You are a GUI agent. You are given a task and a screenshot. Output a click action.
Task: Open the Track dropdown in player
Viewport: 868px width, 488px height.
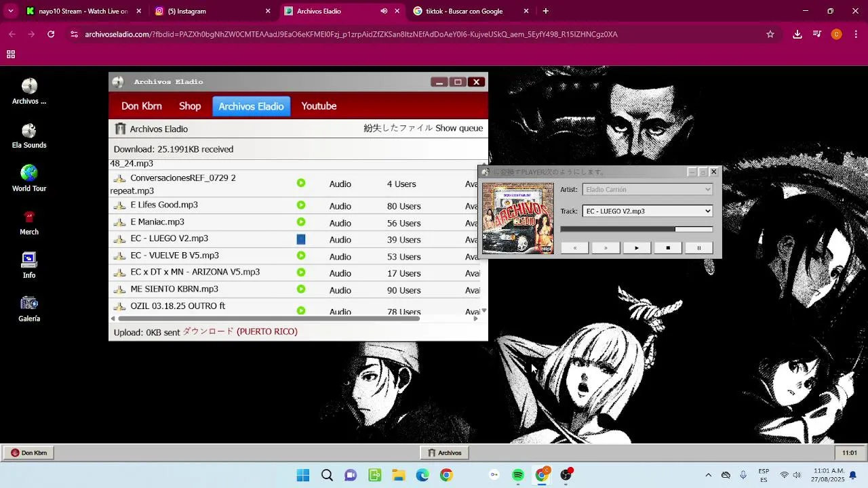[x=648, y=211]
